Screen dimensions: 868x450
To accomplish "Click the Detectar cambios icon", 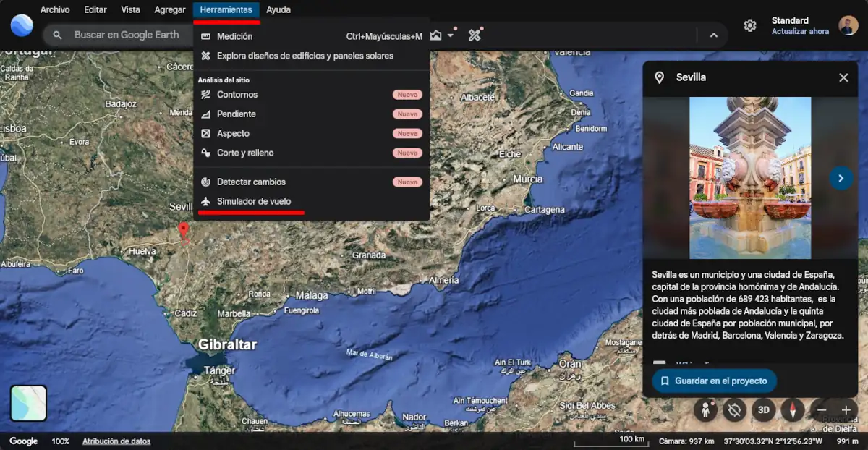I will tap(205, 182).
